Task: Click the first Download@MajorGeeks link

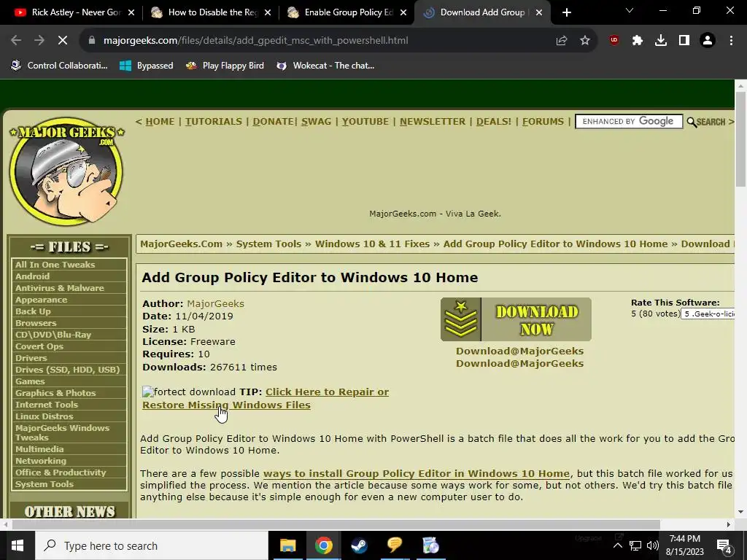Action: pos(519,351)
